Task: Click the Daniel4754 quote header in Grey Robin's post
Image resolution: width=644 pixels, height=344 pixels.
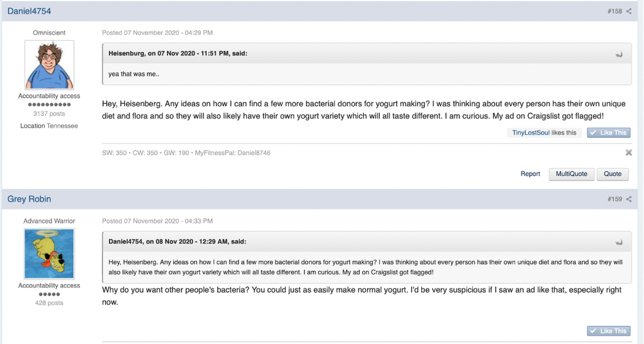Action: point(178,242)
